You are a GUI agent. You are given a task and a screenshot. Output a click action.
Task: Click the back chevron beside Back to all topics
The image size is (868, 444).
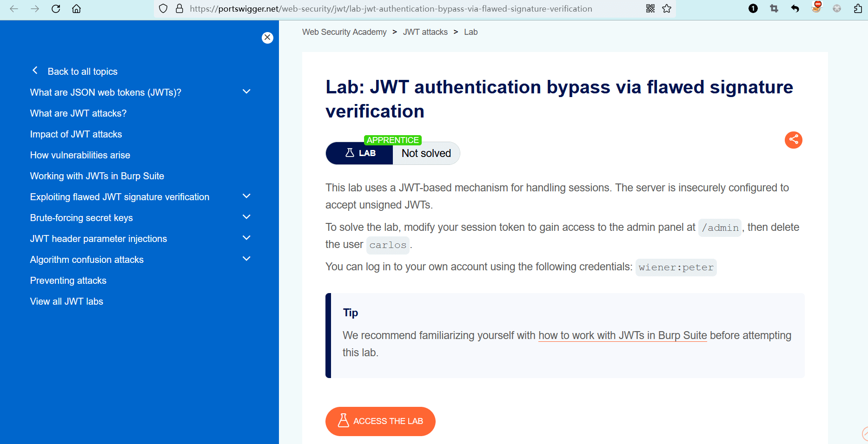tap(35, 71)
